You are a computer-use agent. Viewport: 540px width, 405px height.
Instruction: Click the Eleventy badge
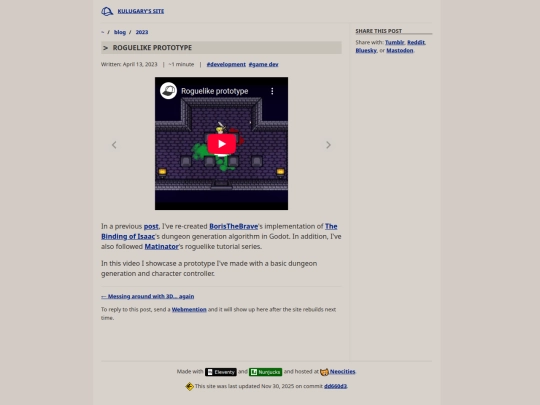(221, 372)
